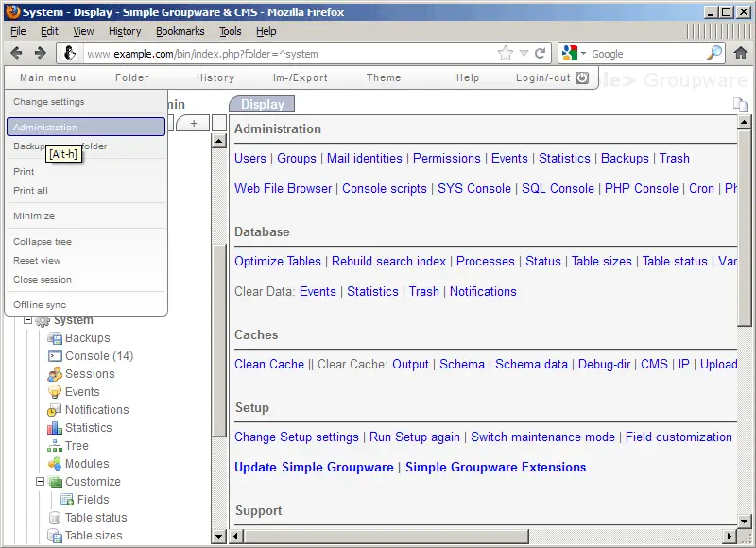Choose Collapse tree in dropdown menu

[43, 242]
